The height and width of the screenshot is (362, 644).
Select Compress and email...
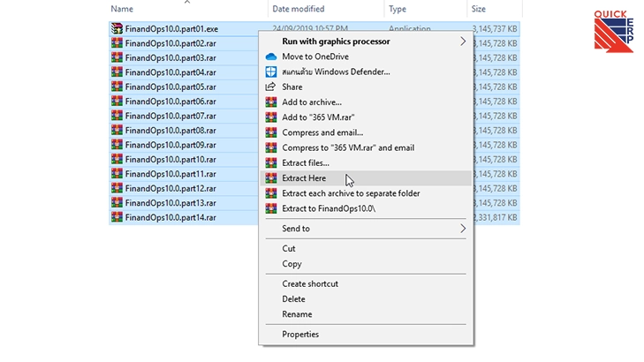point(366,132)
